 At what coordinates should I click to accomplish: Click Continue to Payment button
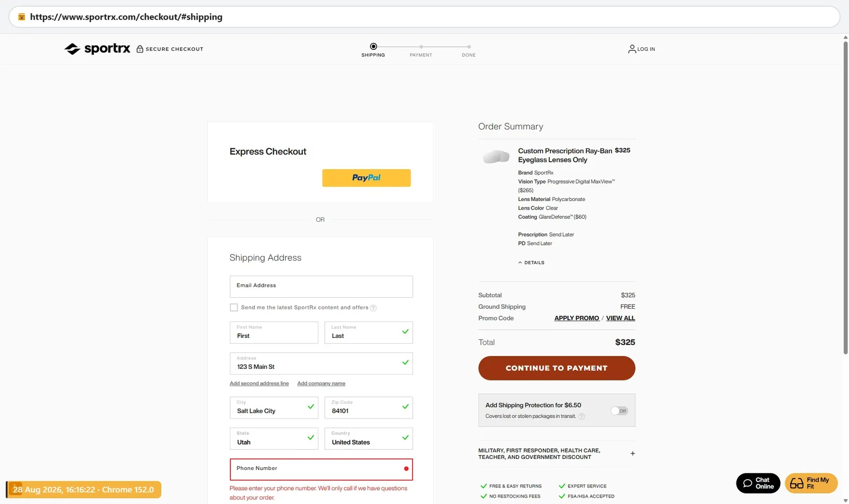click(557, 368)
